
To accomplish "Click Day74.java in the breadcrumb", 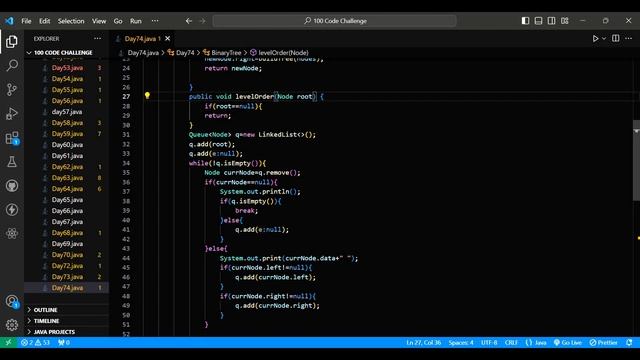I will pyautogui.click(x=143, y=53).
